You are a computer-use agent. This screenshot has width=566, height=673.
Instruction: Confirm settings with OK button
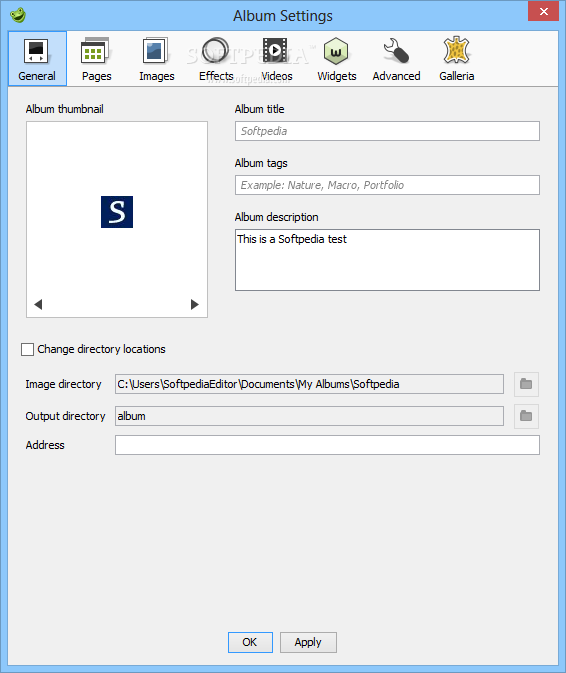coord(250,642)
